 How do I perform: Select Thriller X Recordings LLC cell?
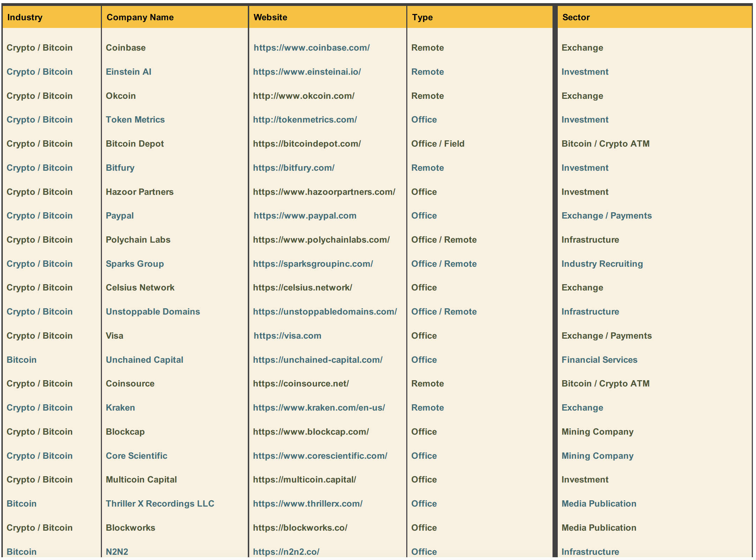pyautogui.click(x=160, y=503)
